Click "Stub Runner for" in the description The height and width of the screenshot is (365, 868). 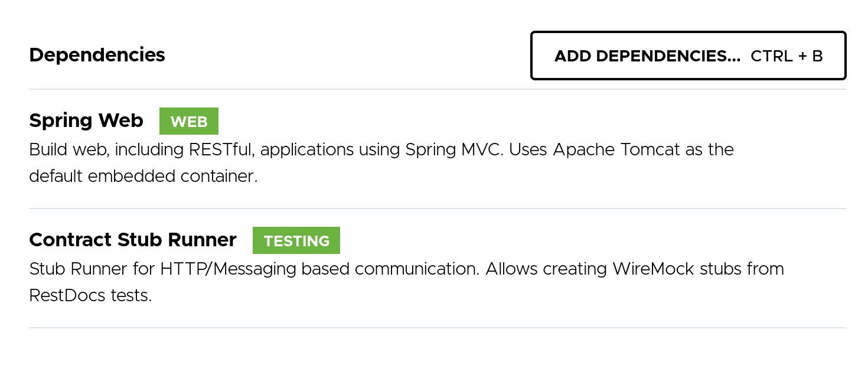pos(92,269)
